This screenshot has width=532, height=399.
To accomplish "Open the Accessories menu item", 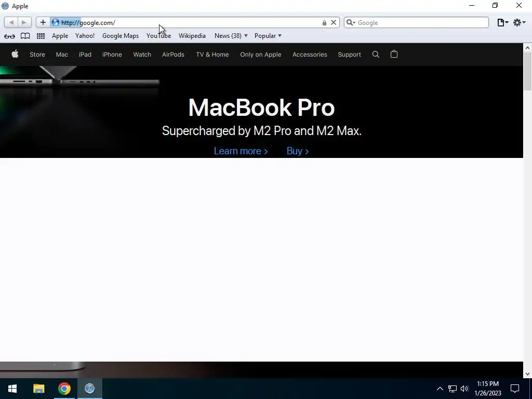I will (x=310, y=54).
